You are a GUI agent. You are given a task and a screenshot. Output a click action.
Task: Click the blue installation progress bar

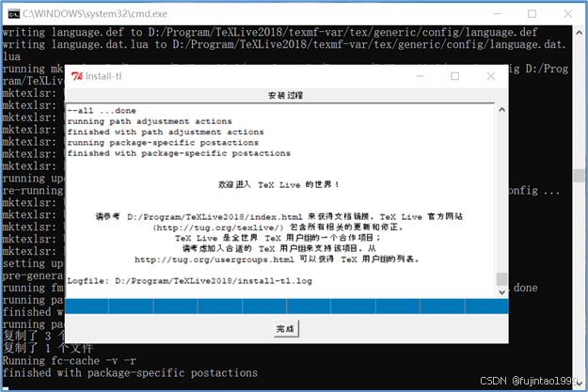point(287,306)
